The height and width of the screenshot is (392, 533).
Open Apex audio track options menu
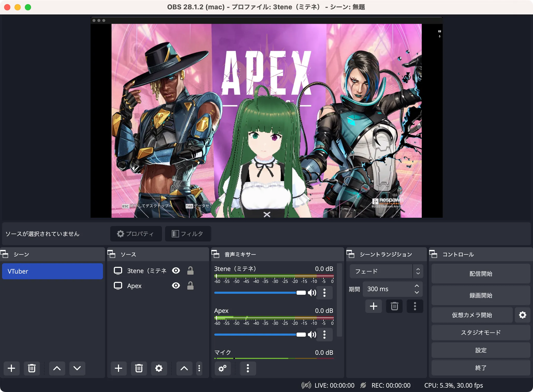(x=324, y=335)
